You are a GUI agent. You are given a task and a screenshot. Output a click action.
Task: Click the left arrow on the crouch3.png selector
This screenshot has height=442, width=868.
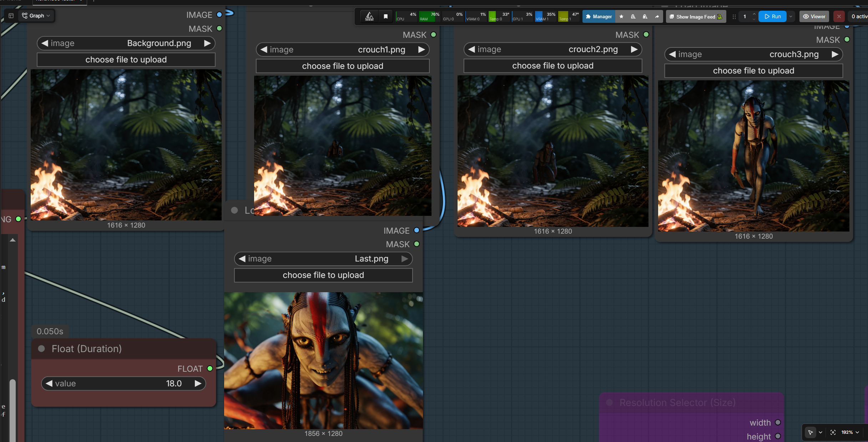pos(672,54)
